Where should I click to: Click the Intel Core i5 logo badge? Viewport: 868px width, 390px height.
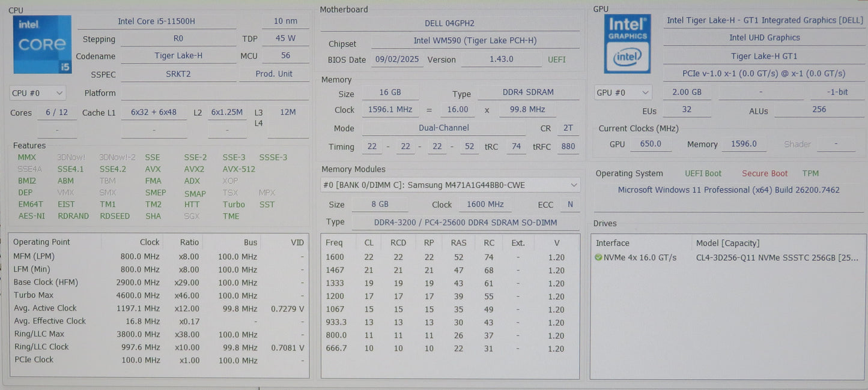pyautogui.click(x=41, y=44)
